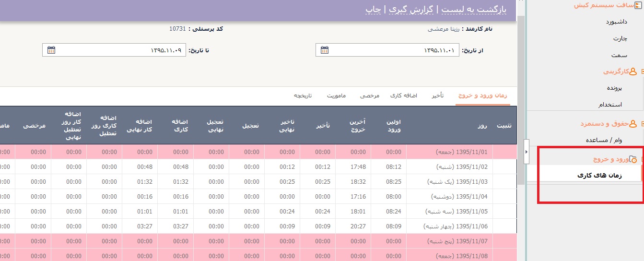Collapse the حقوق و دستمزد menu group

click(642, 124)
